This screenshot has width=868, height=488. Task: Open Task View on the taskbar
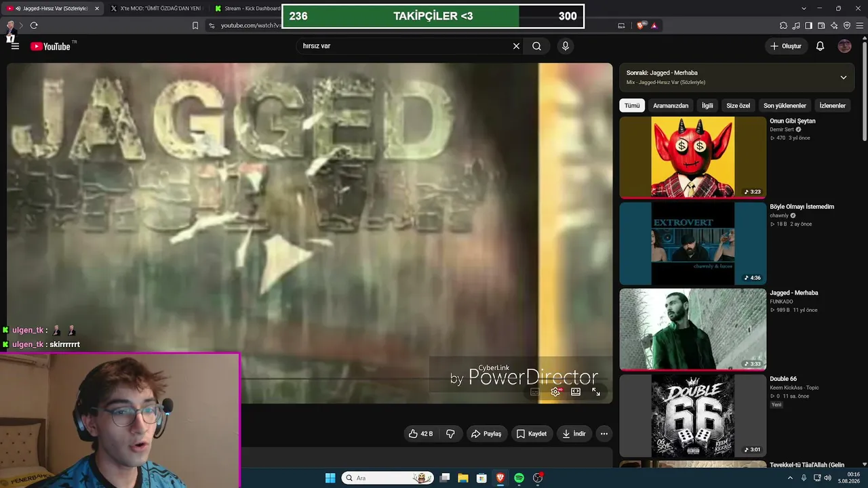point(444,478)
